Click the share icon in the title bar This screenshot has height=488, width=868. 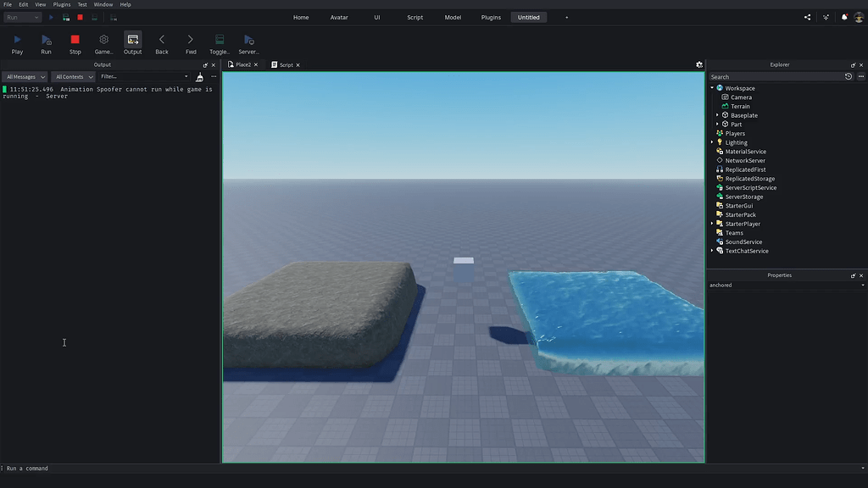808,17
